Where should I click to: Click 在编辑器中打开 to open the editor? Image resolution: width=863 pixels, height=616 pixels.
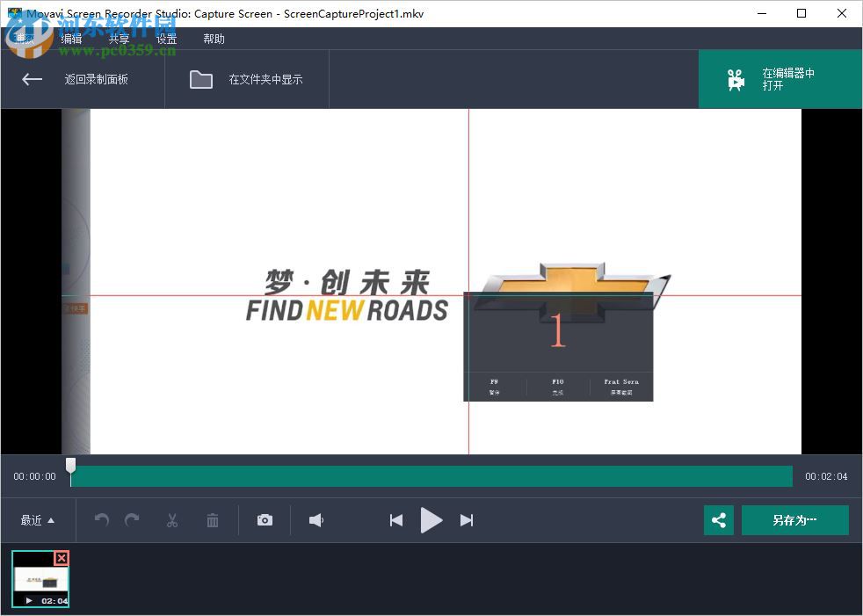point(780,79)
